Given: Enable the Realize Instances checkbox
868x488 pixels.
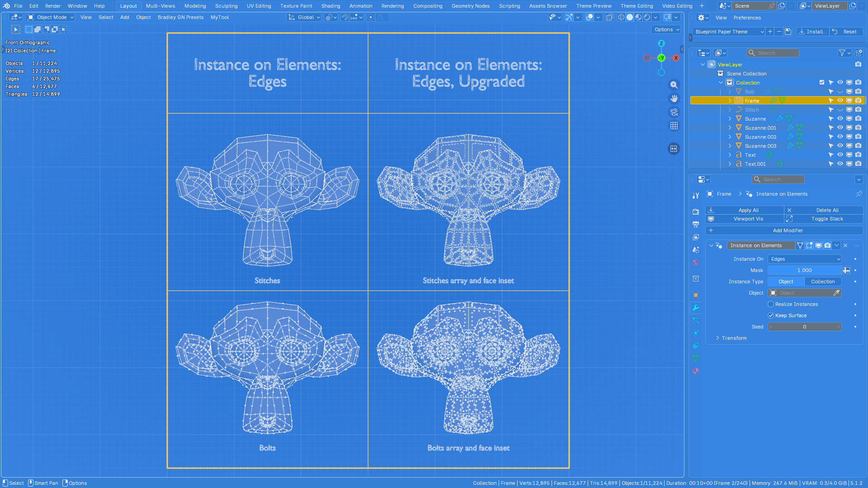Looking at the screenshot, I should pos(771,304).
